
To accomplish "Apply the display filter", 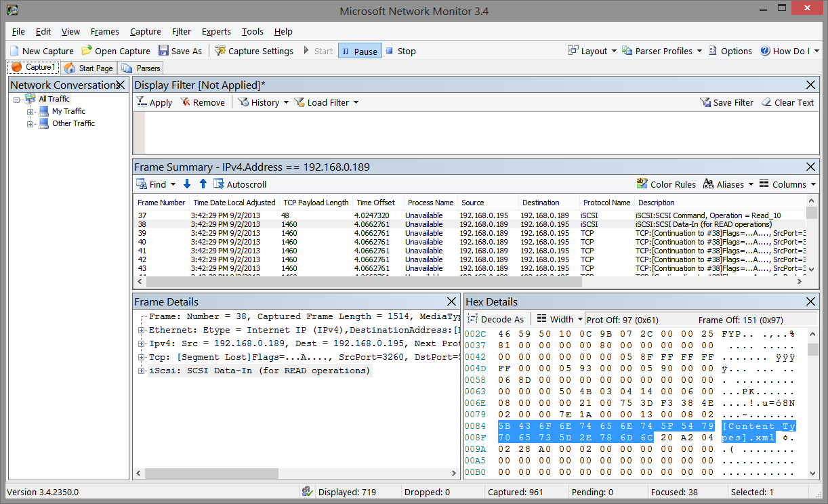I will pyautogui.click(x=154, y=102).
